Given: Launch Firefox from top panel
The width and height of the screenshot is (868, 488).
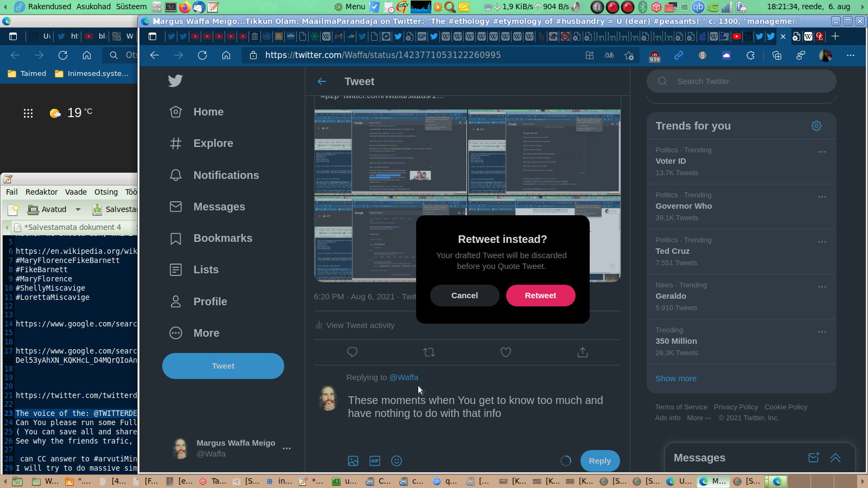Looking at the screenshot, I should 185,7.
